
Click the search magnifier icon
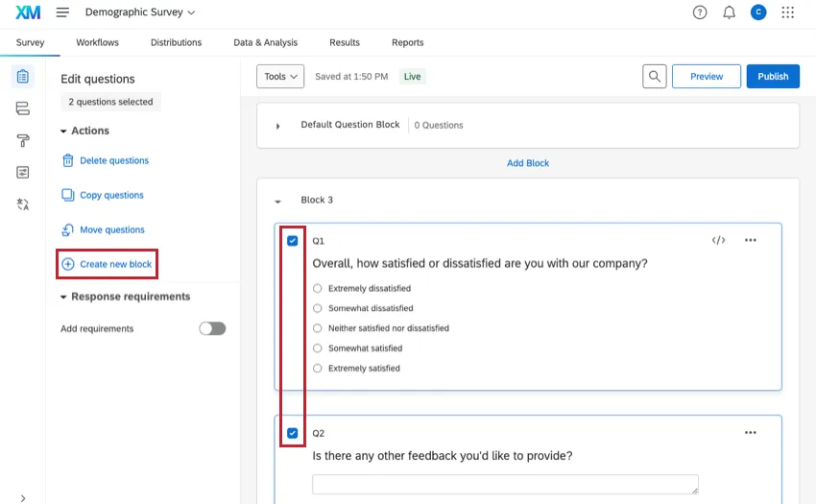point(655,77)
